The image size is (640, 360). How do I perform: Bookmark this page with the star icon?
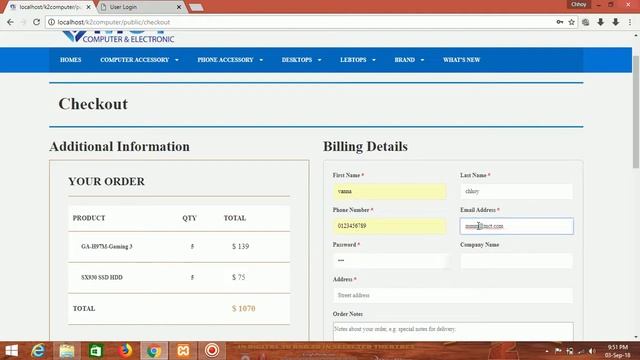(x=571, y=22)
